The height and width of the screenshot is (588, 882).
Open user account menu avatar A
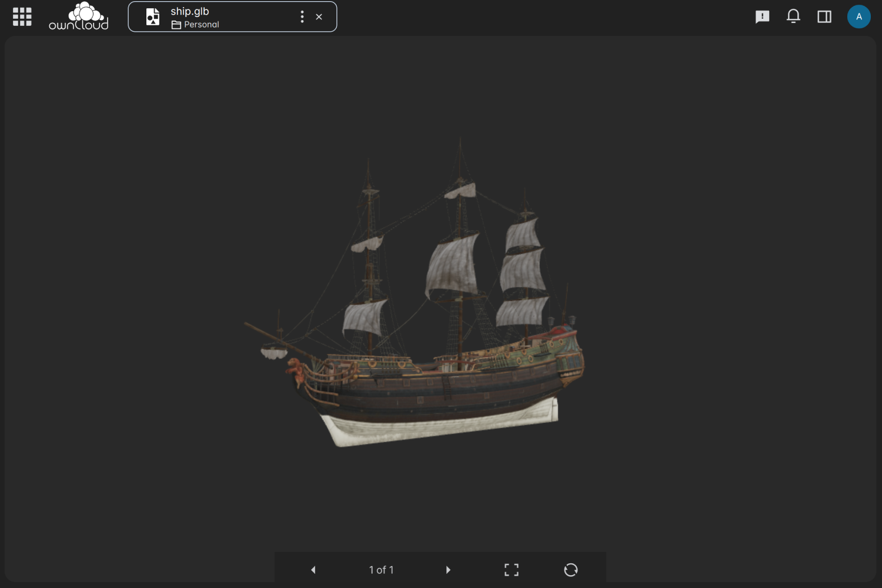point(858,16)
